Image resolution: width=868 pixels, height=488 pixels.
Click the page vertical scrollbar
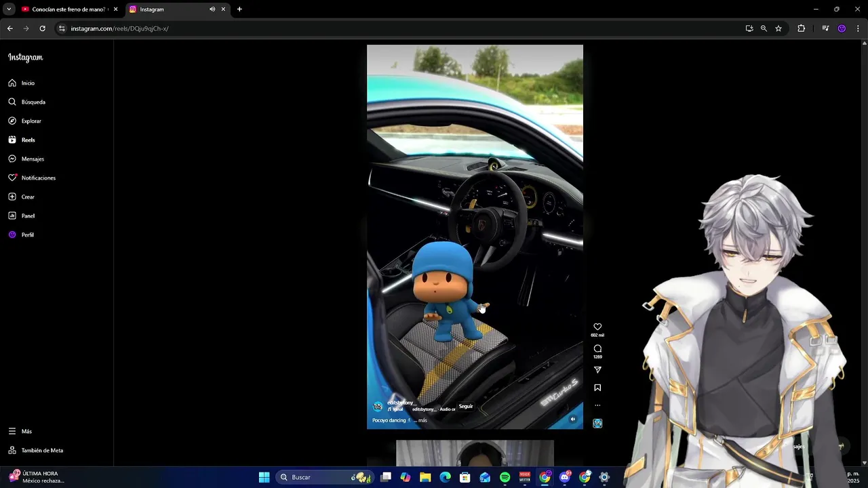point(864,252)
